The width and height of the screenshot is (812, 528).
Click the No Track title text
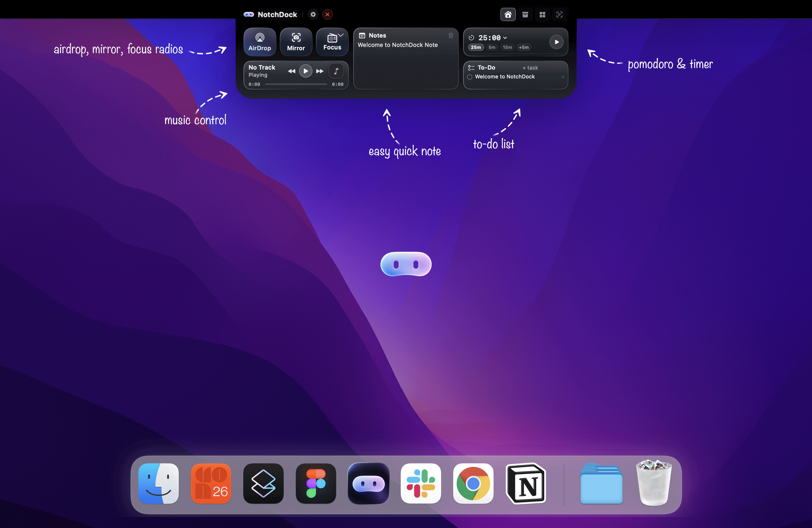click(x=262, y=67)
